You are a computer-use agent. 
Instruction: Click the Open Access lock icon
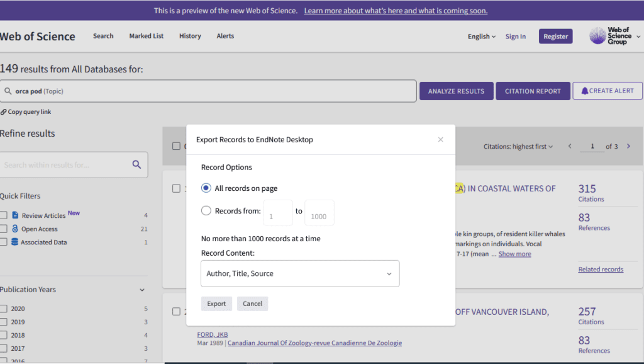(15, 229)
